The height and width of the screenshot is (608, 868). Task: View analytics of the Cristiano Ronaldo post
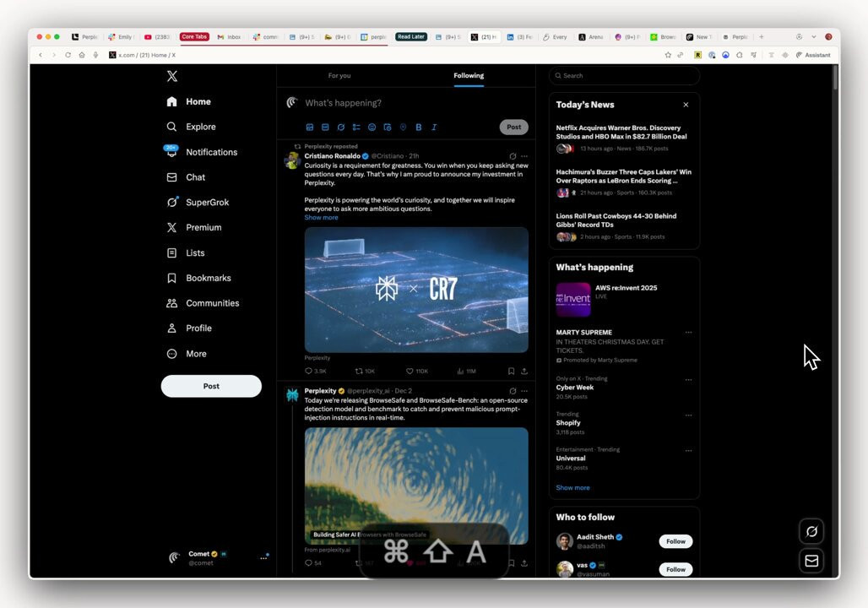pos(466,372)
